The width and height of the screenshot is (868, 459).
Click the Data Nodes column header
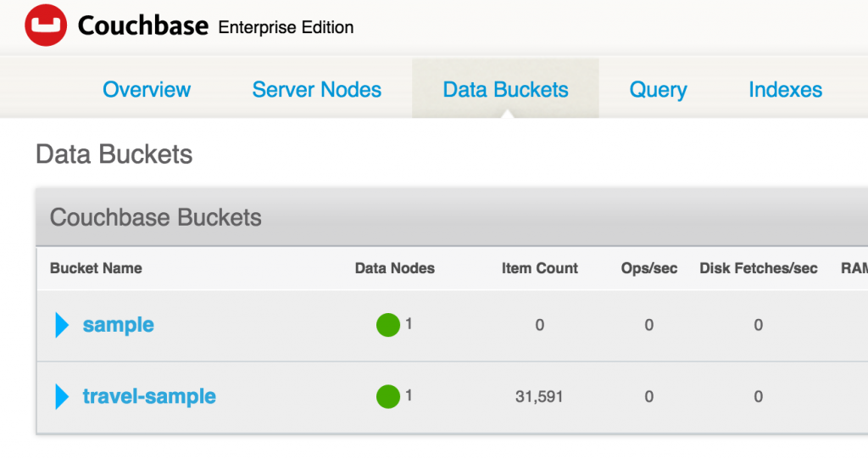pyautogui.click(x=395, y=268)
